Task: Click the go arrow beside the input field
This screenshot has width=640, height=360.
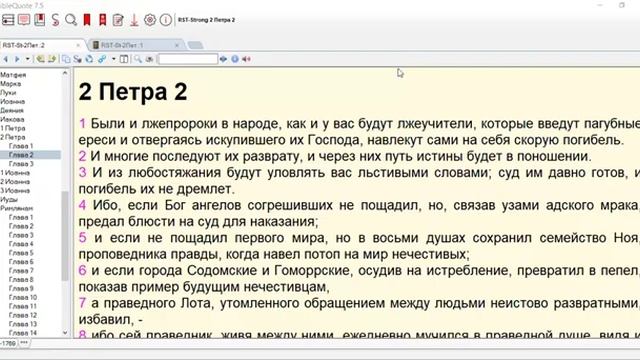Action: (x=223, y=59)
